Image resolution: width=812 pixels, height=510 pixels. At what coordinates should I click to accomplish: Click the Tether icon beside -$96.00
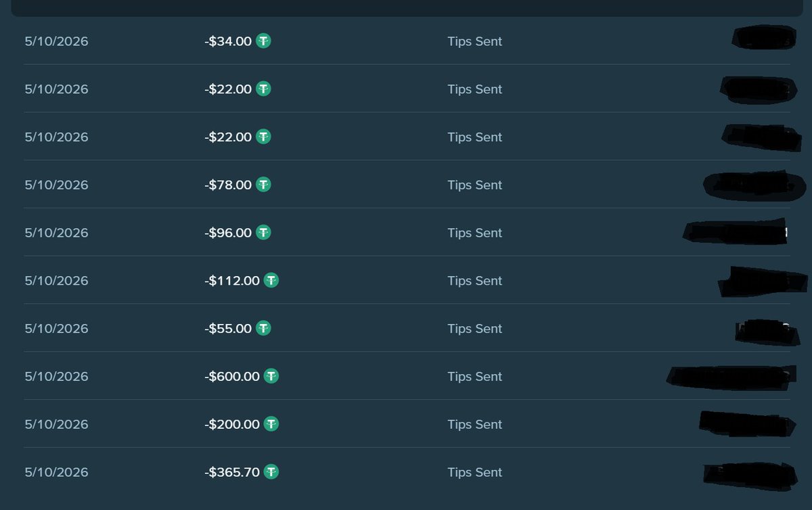point(263,232)
